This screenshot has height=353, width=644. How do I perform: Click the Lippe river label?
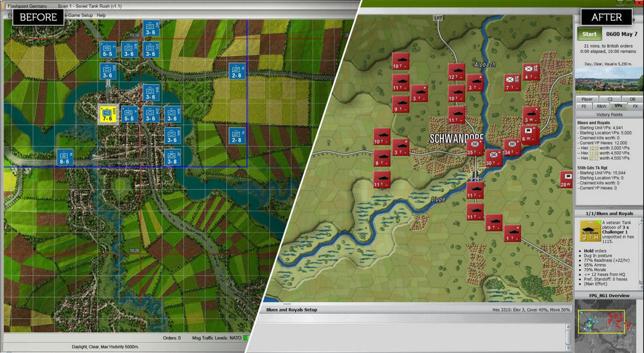pos(438,199)
